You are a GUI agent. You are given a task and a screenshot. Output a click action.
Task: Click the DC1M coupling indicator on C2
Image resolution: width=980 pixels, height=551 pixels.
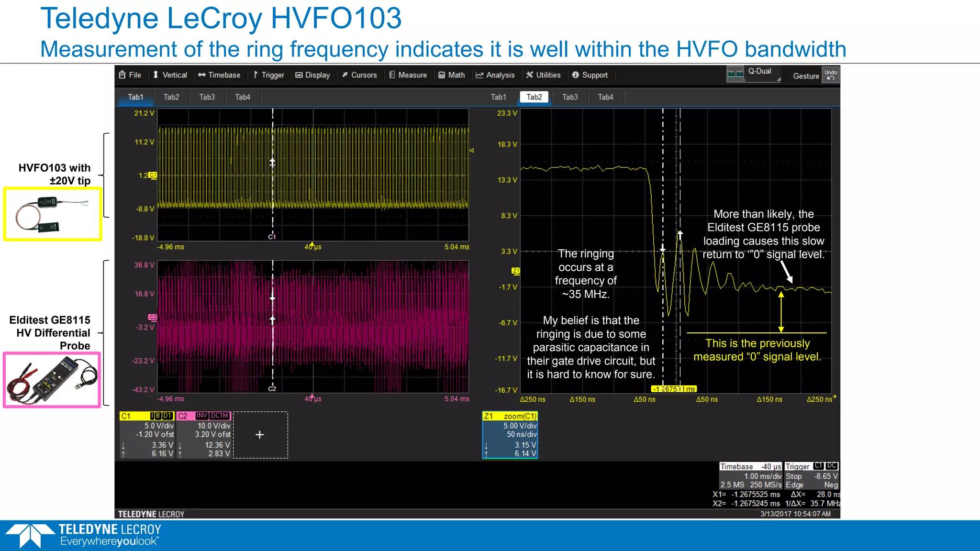click(x=220, y=416)
